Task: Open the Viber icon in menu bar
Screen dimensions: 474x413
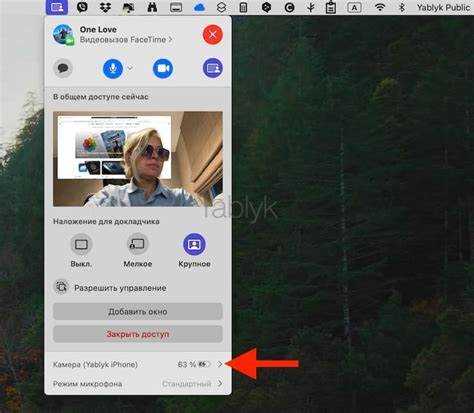Action: pyautogui.click(x=82, y=7)
